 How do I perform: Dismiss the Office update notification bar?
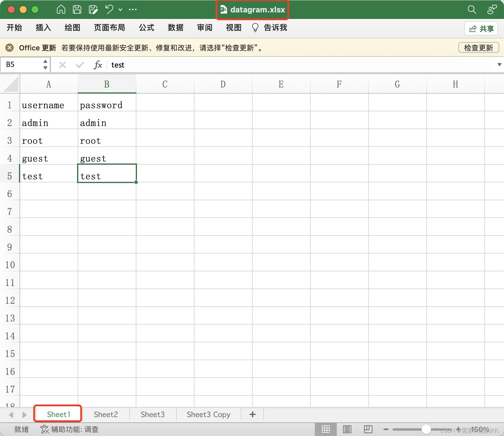pos(9,48)
